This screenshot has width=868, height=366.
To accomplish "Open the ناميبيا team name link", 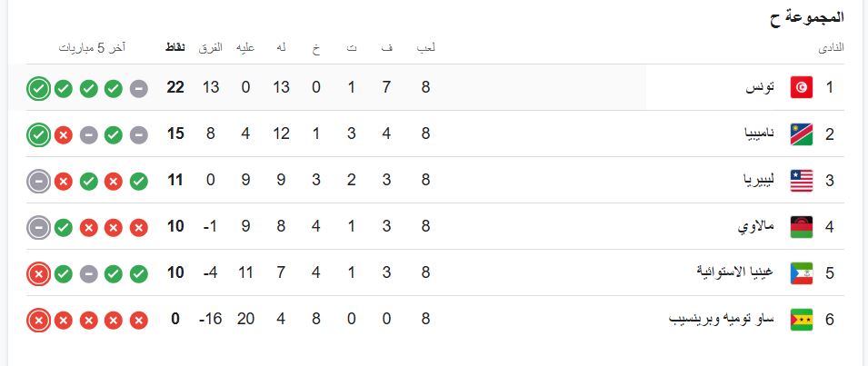I will pyautogui.click(x=750, y=134).
